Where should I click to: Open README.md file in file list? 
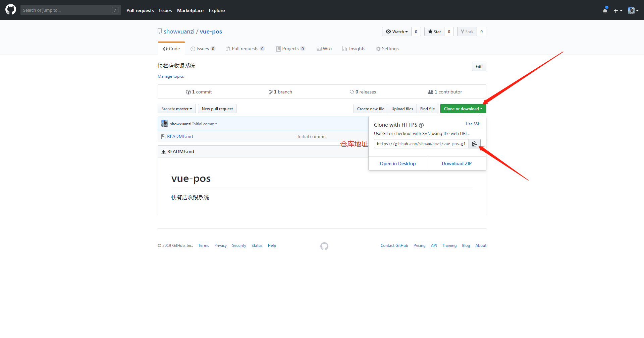pos(180,136)
